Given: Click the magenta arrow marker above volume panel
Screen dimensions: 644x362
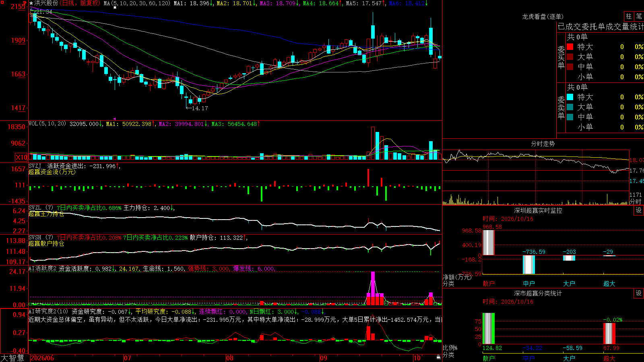Looking at the screenshot, I should (x=115, y=119).
